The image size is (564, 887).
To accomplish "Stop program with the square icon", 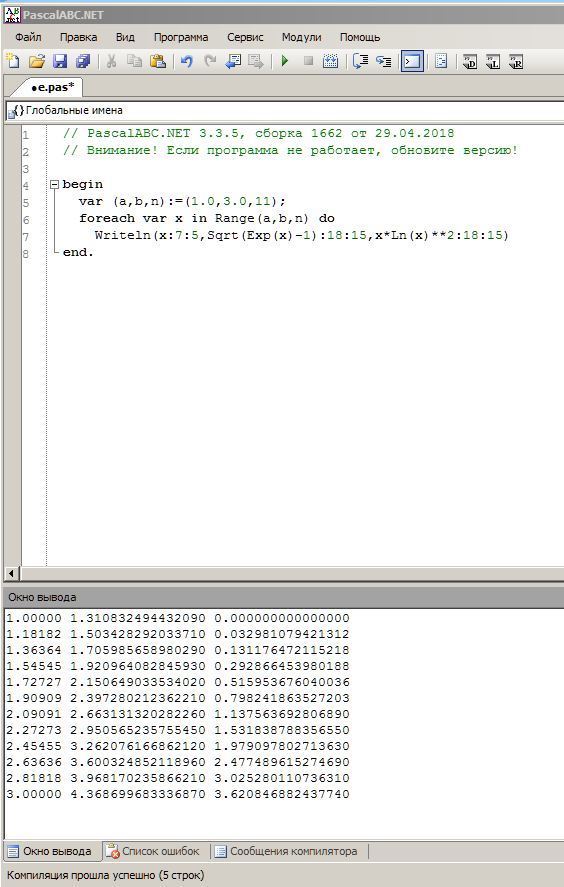I will click(x=308, y=61).
